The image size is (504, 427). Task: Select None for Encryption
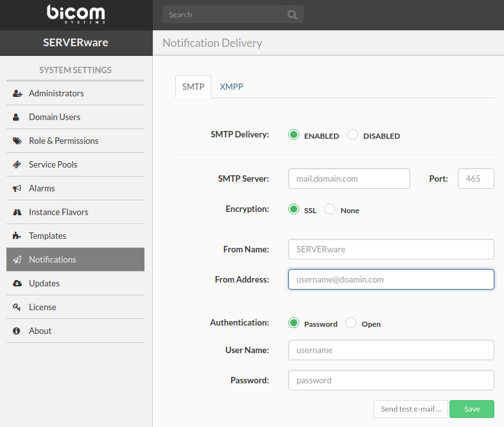click(x=330, y=209)
